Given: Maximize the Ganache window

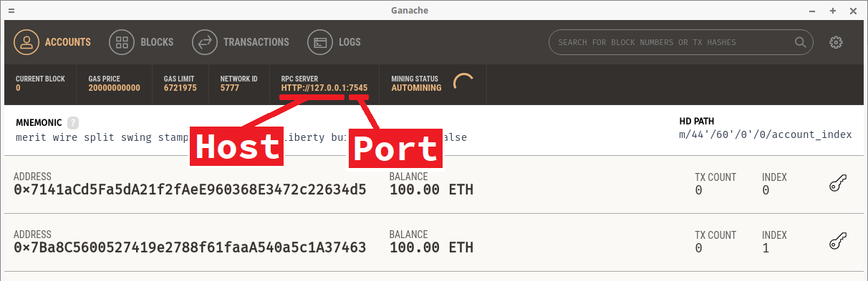Looking at the screenshot, I should pyautogui.click(x=833, y=11).
